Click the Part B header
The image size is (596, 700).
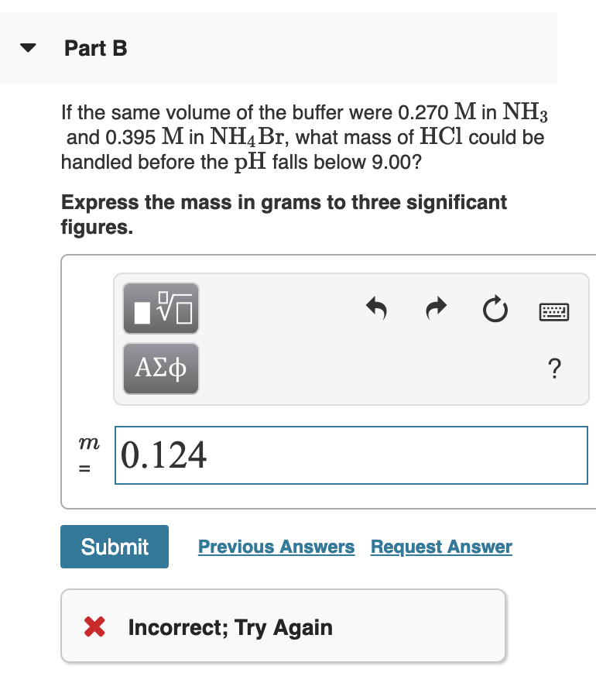click(x=96, y=48)
